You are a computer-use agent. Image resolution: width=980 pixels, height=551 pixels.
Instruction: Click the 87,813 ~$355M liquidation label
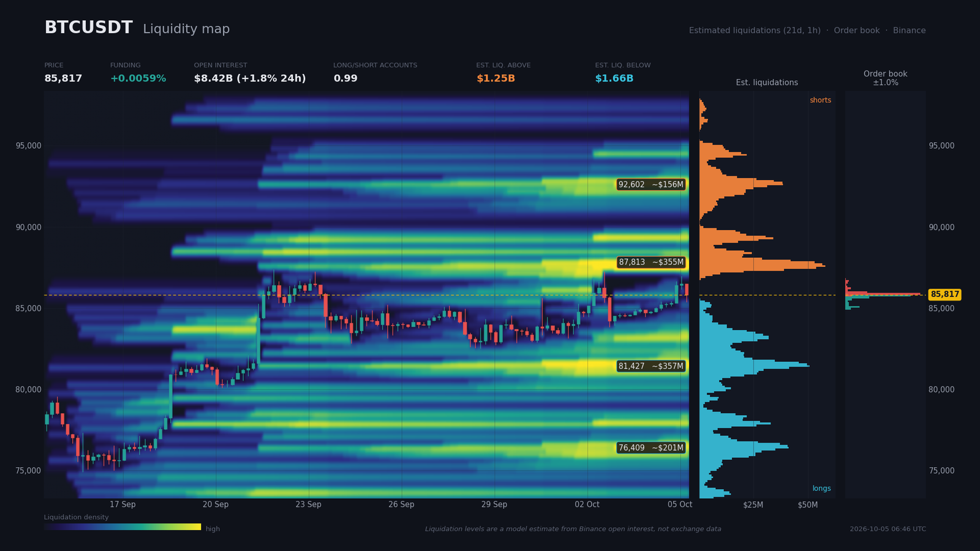point(650,262)
